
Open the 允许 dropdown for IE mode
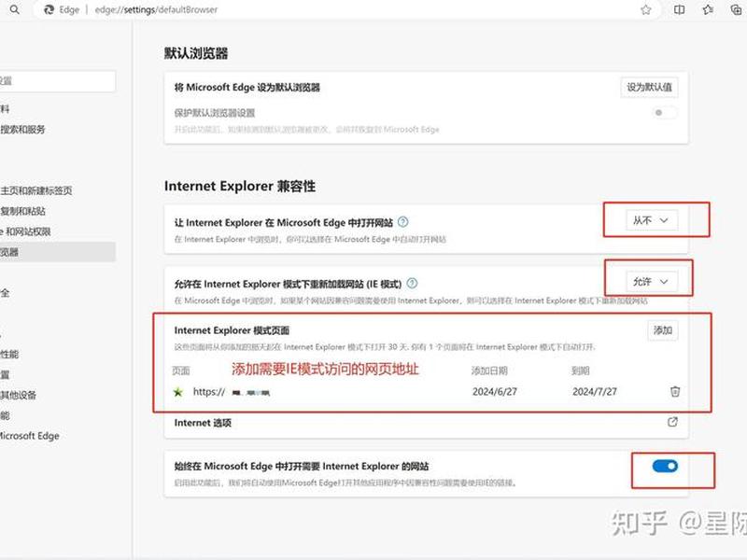point(651,282)
